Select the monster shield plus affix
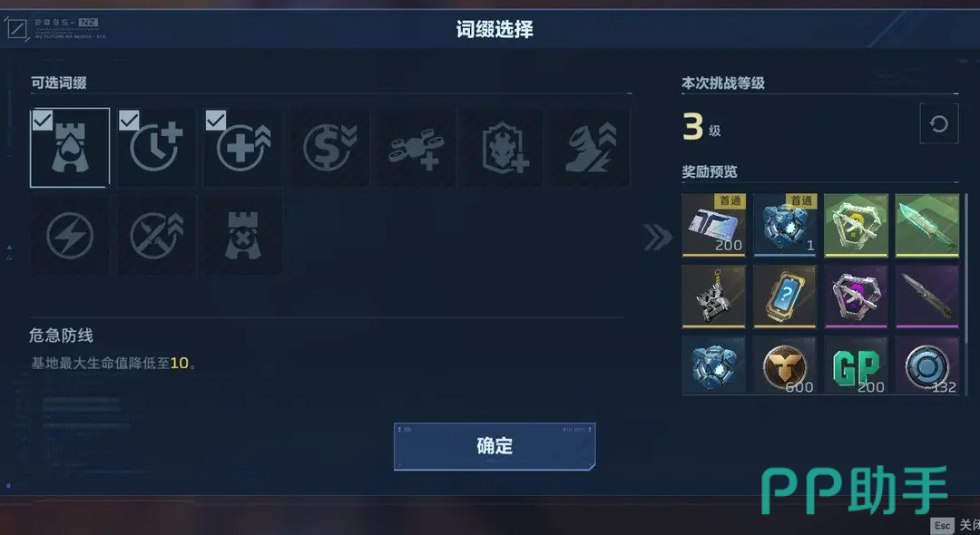Image resolution: width=980 pixels, height=535 pixels. click(503, 148)
